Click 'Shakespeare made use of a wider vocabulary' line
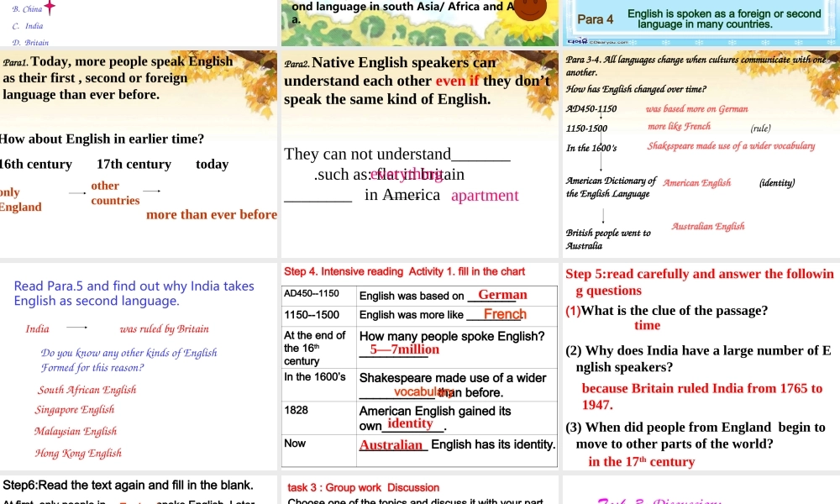 point(731,145)
